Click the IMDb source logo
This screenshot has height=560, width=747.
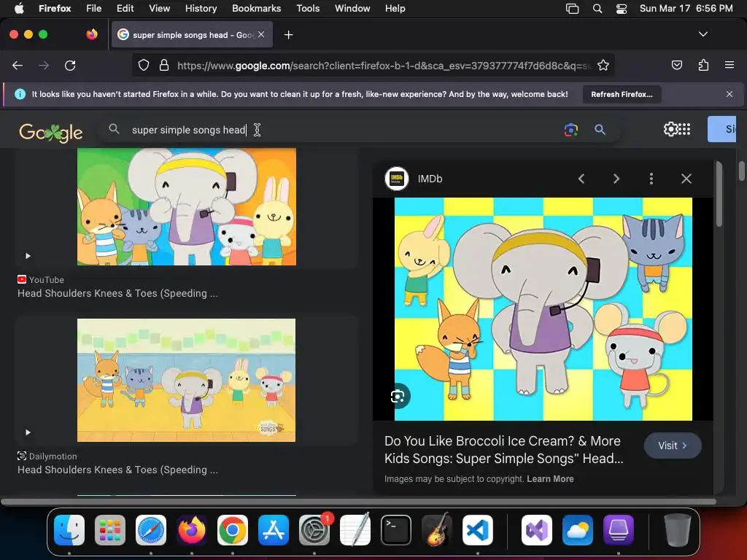[396, 179]
